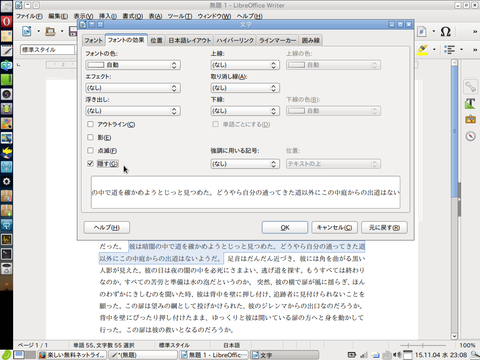This screenshot has width=480, height=360.
Task: Click the disabled 下線の色 color box
Action: (333, 111)
